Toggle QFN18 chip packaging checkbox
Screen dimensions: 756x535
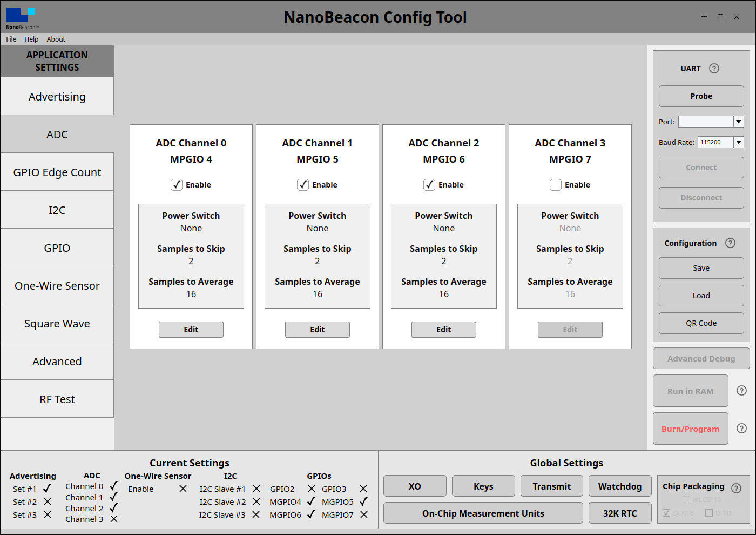point(666,513)
